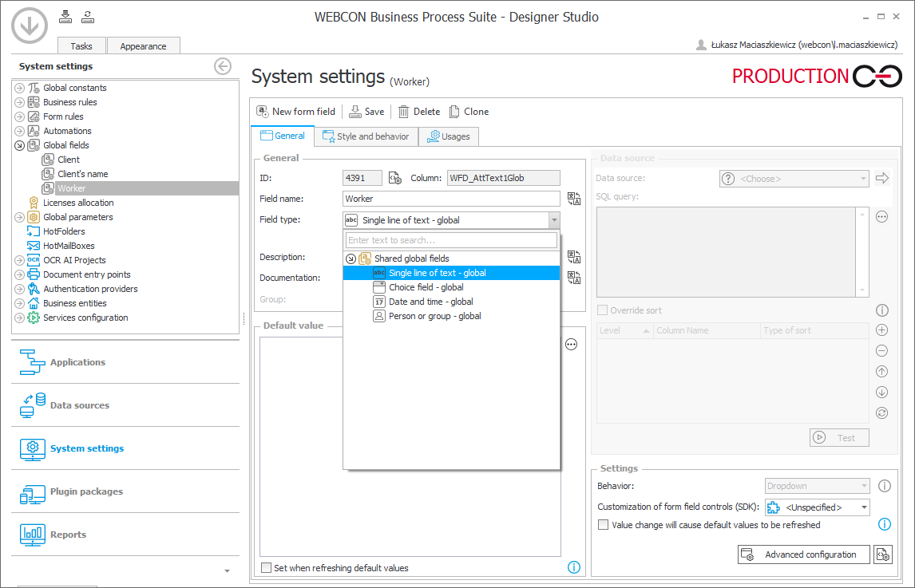Click the ID settings code icon
Viewport: 915px width, 588px height.
(x=395, y=178)
